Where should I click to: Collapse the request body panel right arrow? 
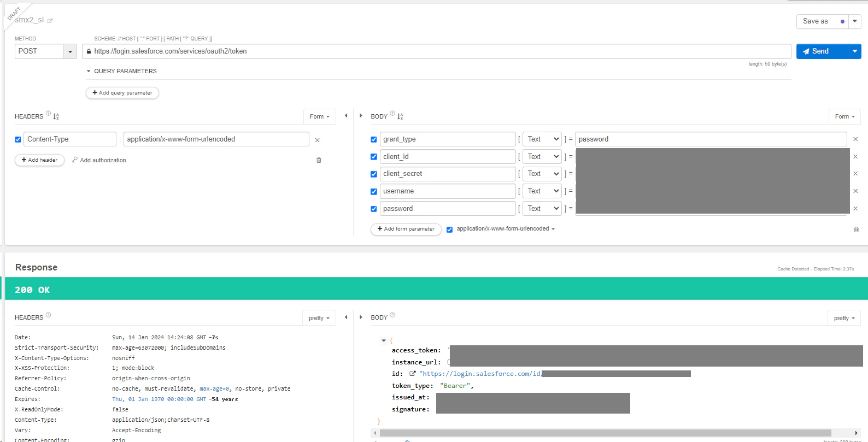(x=361, y=116)
